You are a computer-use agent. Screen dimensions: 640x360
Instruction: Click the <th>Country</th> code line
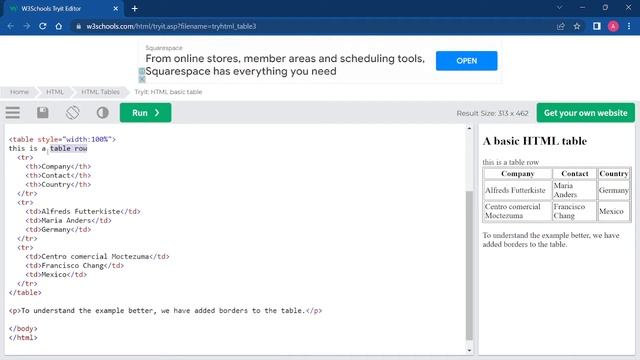click(58, 184)
